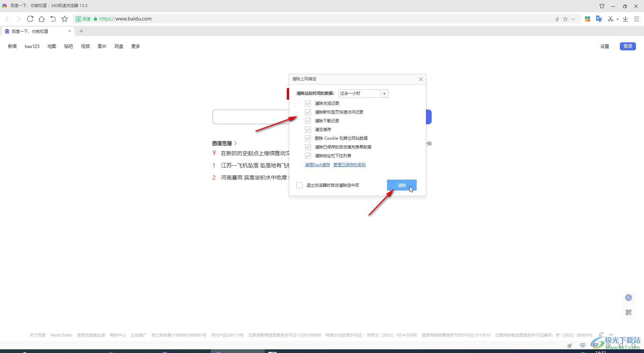Click the blue 清除 button
The image size is (644, 353).
[401, 185]
